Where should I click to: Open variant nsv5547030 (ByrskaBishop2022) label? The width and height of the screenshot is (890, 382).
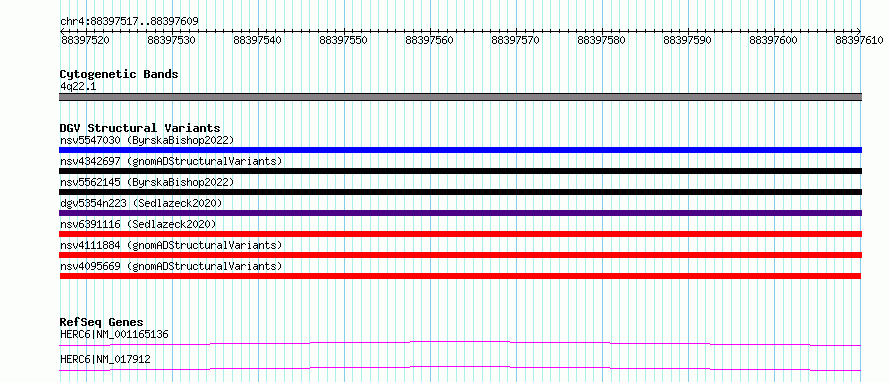click(147, 140)
